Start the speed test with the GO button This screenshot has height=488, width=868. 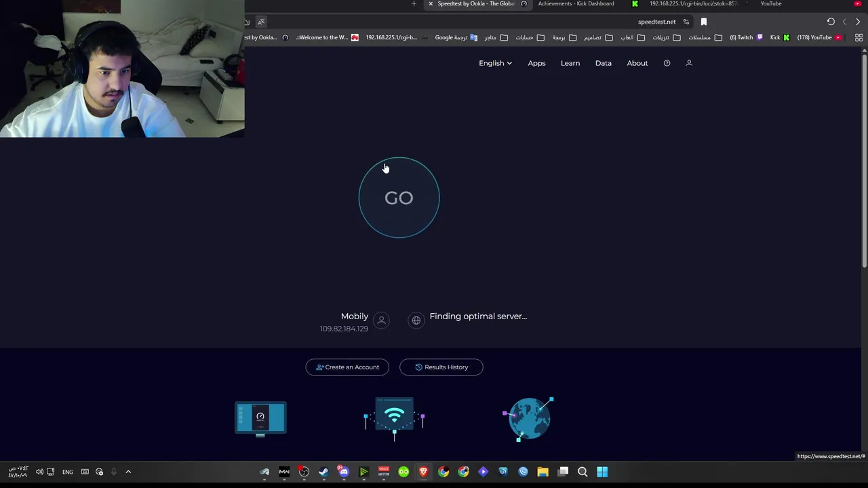pyautogui.click(x=399, y=197)
